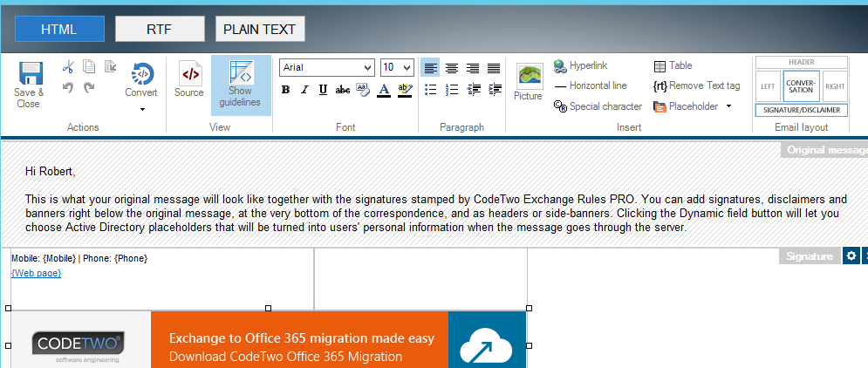Toggle strikethrough formatting

343,90
